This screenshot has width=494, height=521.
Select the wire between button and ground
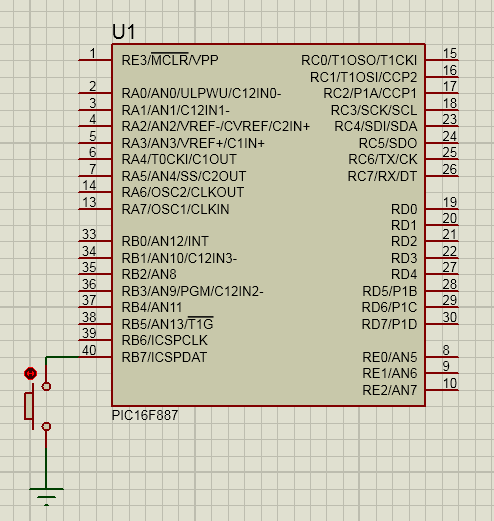pyautogui.click(x=46, y=459)
